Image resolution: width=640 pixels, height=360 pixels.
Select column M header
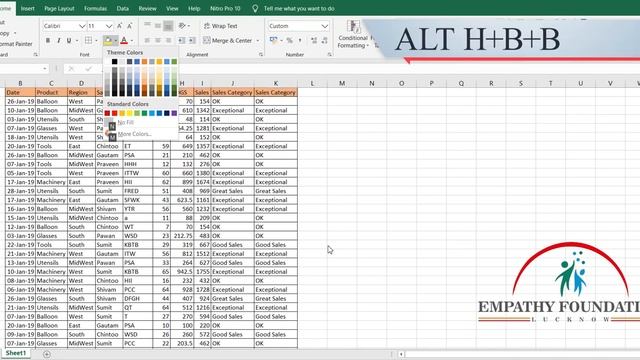coord(342,83)
